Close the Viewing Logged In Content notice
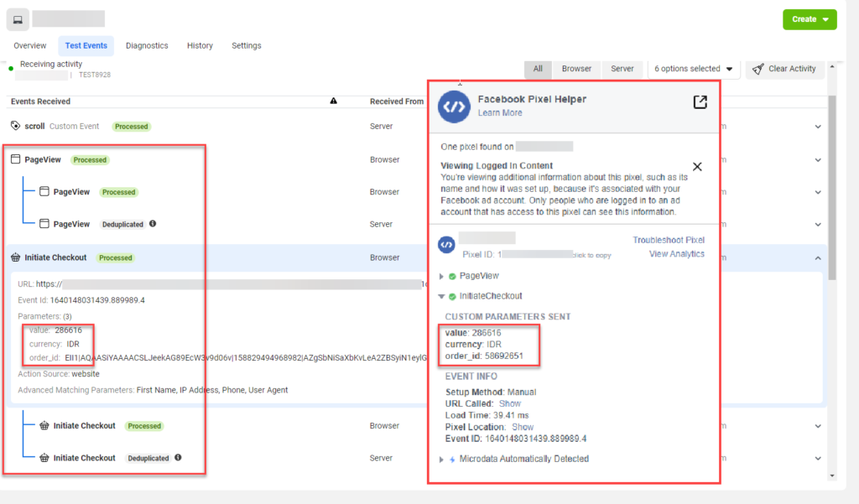The width and height of the screenshot is (859, 504). click(697, 166)
